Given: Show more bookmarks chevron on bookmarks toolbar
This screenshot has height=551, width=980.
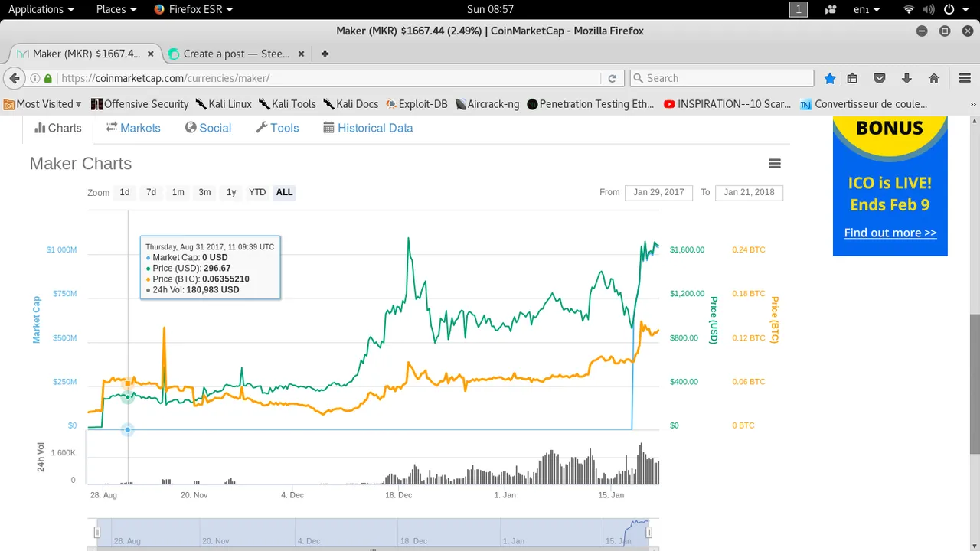Looking at the screenshot, I should point(973,104).
